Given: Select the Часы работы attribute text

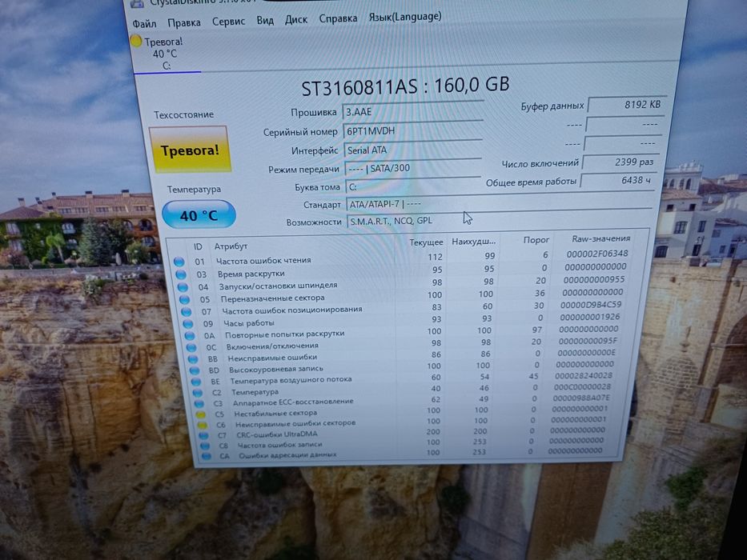Looking at the screenshot, I should tap(249, 323).
